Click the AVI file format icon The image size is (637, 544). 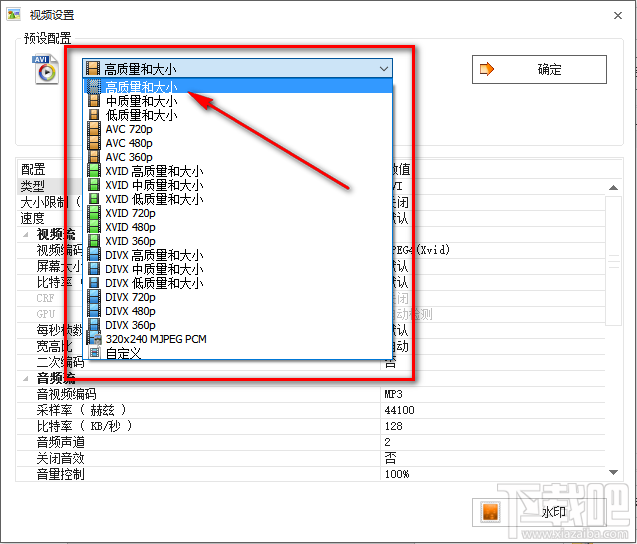coord(45,69)
